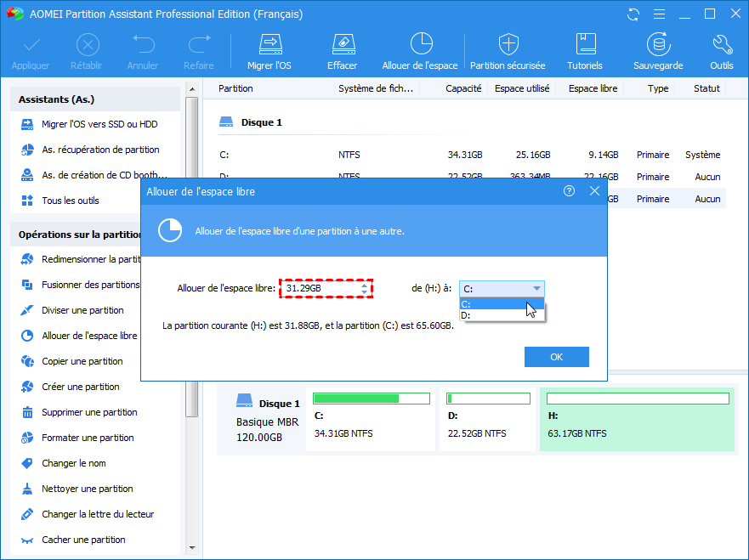Open the Tutoriels book icon

pos(586,44)
